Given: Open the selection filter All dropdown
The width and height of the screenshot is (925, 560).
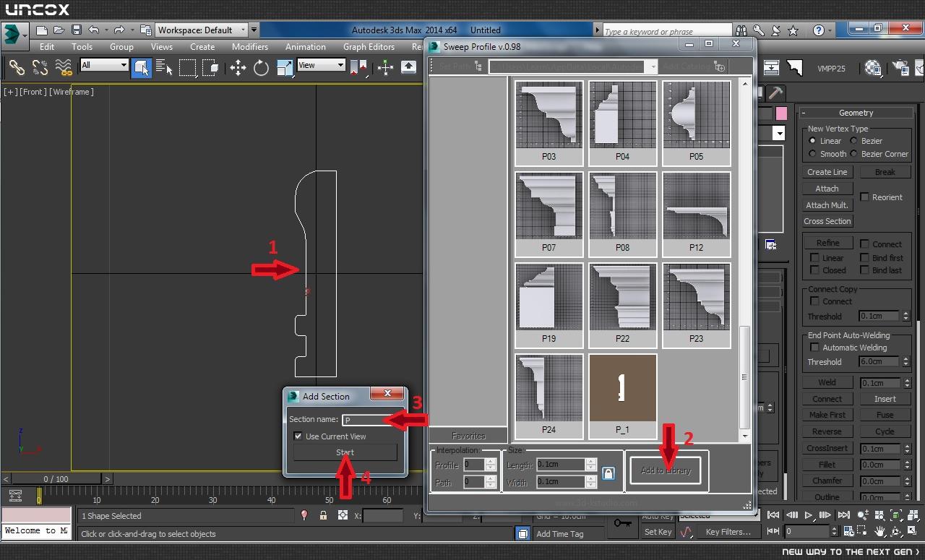Looking at the screenshot, I should point(104,65).
